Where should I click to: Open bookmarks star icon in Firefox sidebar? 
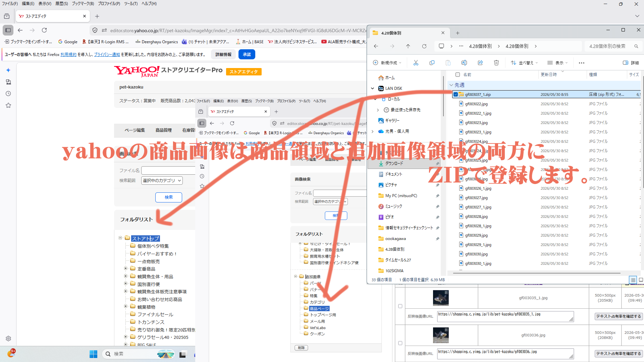(x=8, y=105)
